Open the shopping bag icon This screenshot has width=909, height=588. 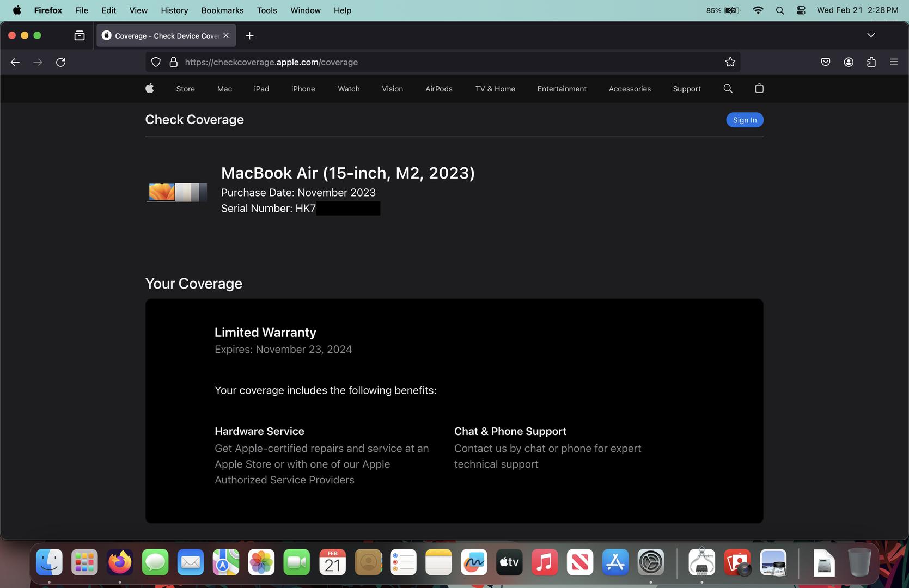click(x=759, y=88)
